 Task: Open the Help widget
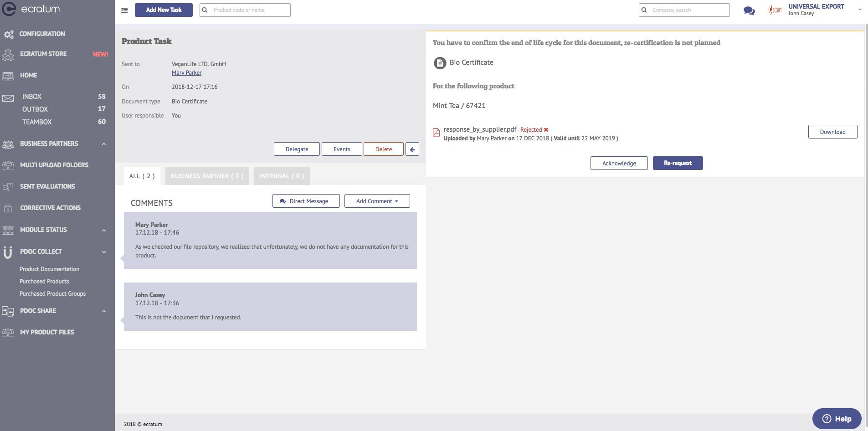click(x=837, y=419)
